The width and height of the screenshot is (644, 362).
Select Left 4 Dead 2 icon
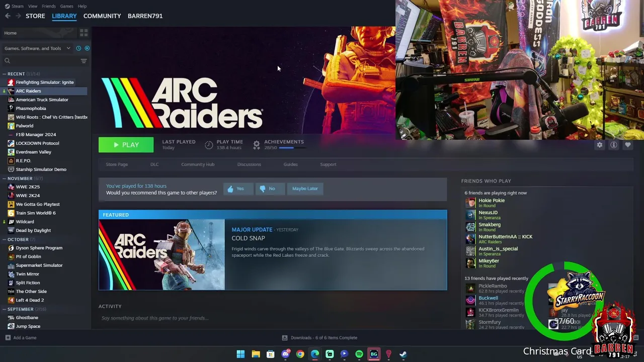pos(11,300)
